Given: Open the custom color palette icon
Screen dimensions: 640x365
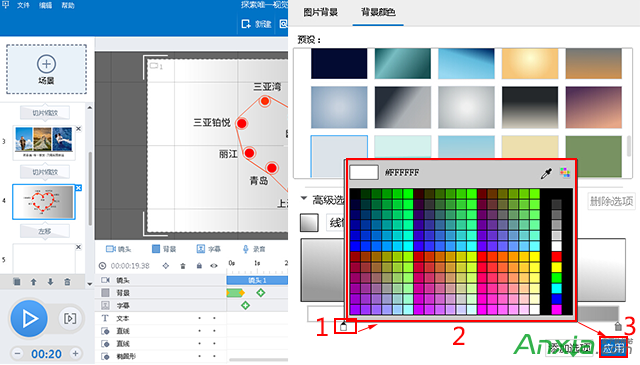Looking at the screenshot, I should [x=565, y=173].
